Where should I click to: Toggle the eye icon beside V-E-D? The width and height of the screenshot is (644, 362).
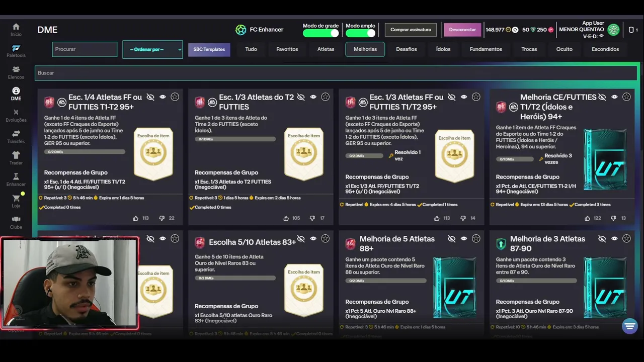(602, 36)
